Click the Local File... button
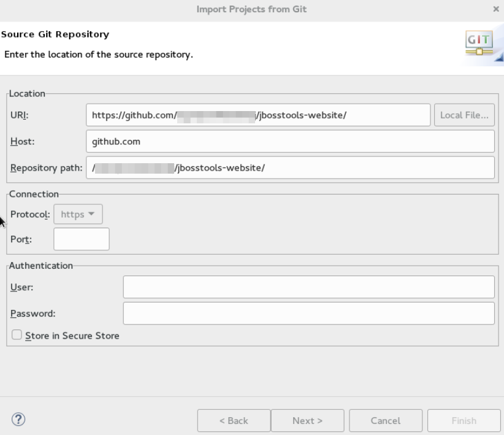Image resolution: width=504 pixels, height=435 pixels. 464,115
